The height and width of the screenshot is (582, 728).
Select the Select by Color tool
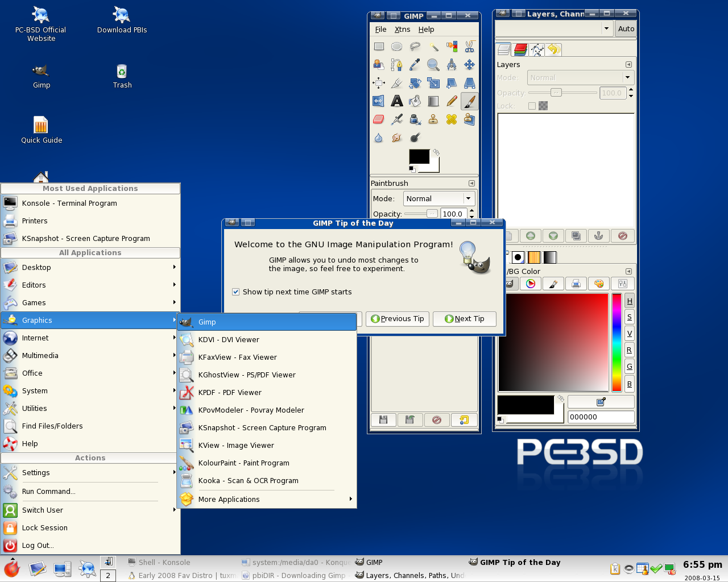point(452,47)
